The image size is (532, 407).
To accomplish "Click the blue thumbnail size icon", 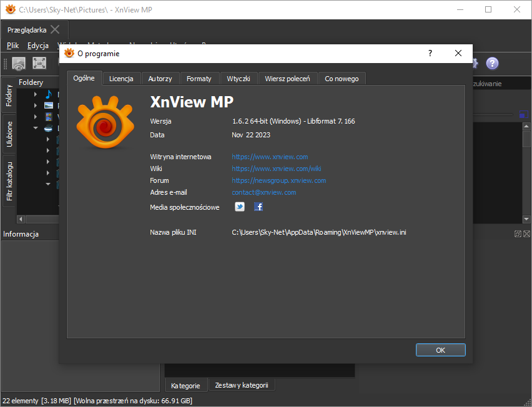I will coord(523,114).
